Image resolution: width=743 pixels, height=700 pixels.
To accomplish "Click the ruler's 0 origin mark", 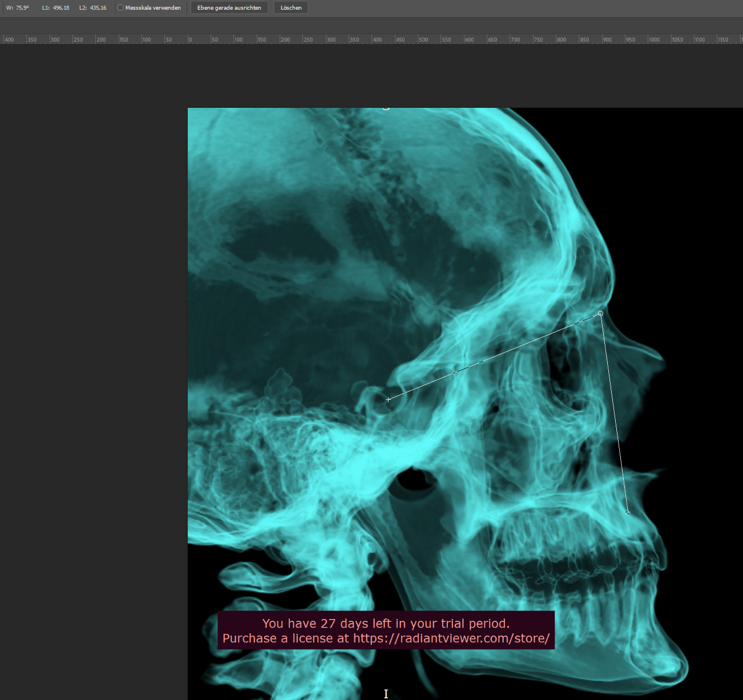I will tap(191, 40).
